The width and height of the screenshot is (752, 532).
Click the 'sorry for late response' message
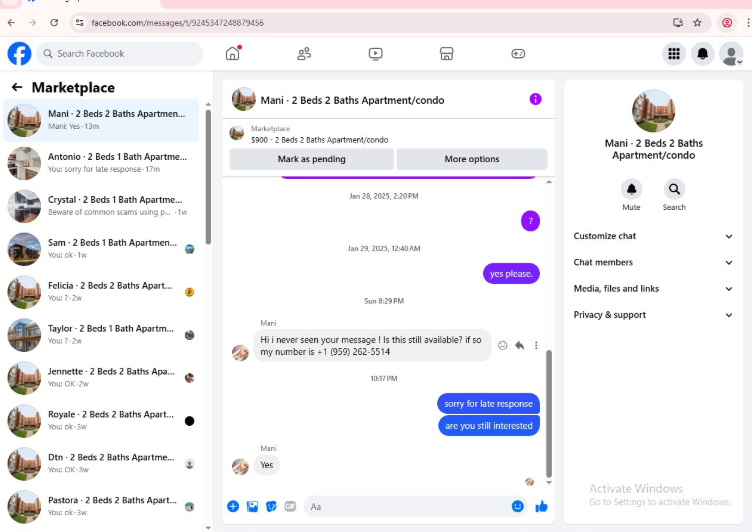488,403
